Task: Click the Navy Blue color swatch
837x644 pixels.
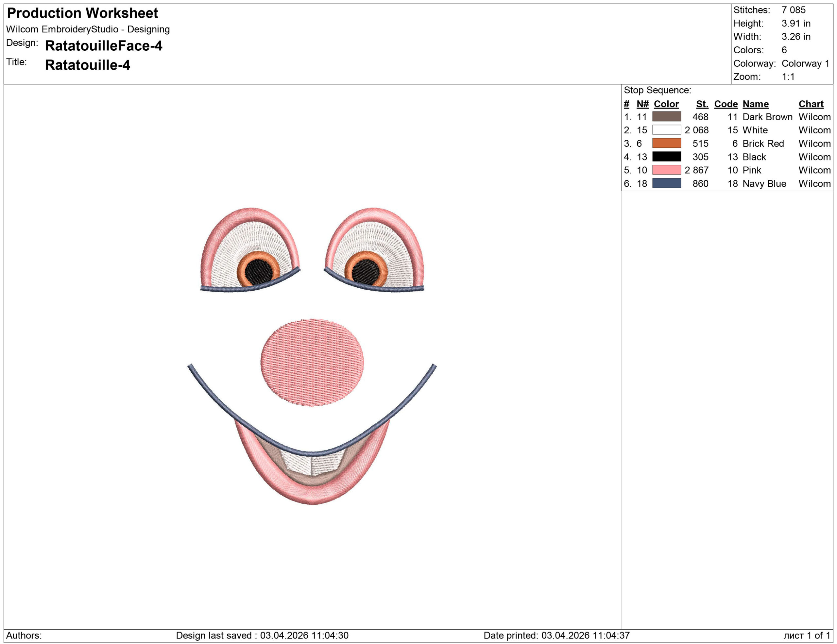Action: tap(666, 183)
